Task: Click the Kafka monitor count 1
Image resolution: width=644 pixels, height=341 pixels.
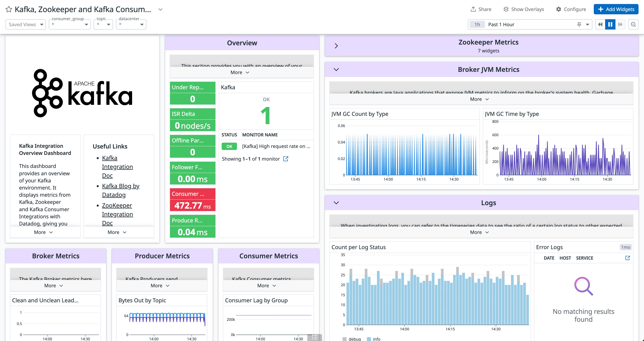Action: click(266, 115)
